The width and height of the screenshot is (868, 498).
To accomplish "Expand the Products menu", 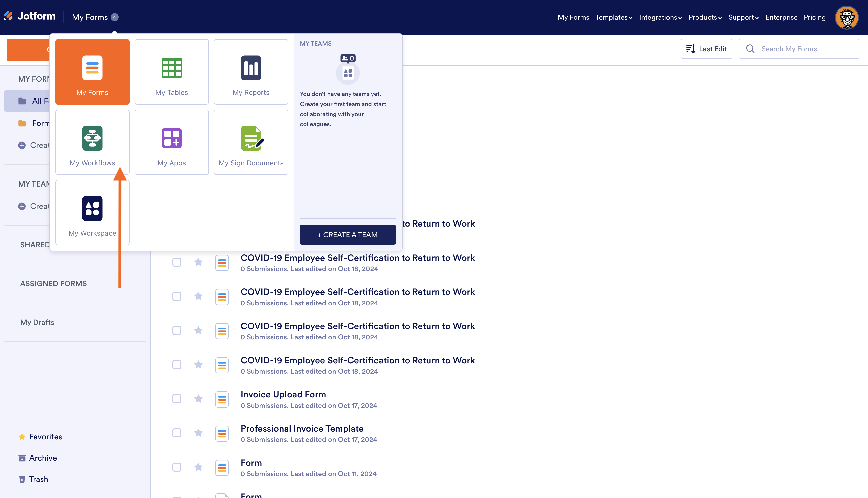I will [705, 17].
